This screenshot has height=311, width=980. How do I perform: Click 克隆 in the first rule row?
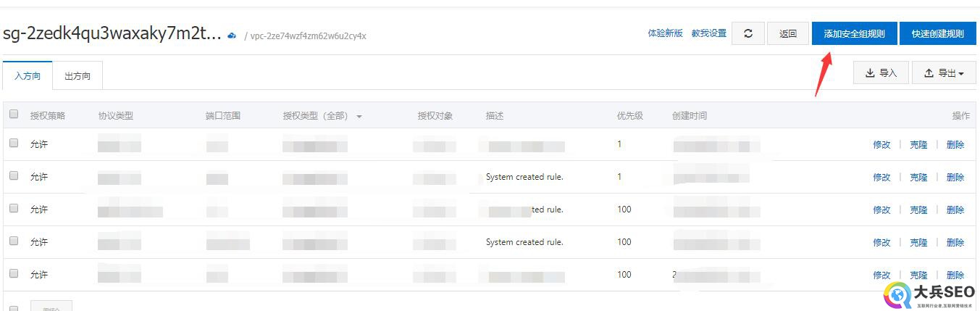(x=918, y=144)
